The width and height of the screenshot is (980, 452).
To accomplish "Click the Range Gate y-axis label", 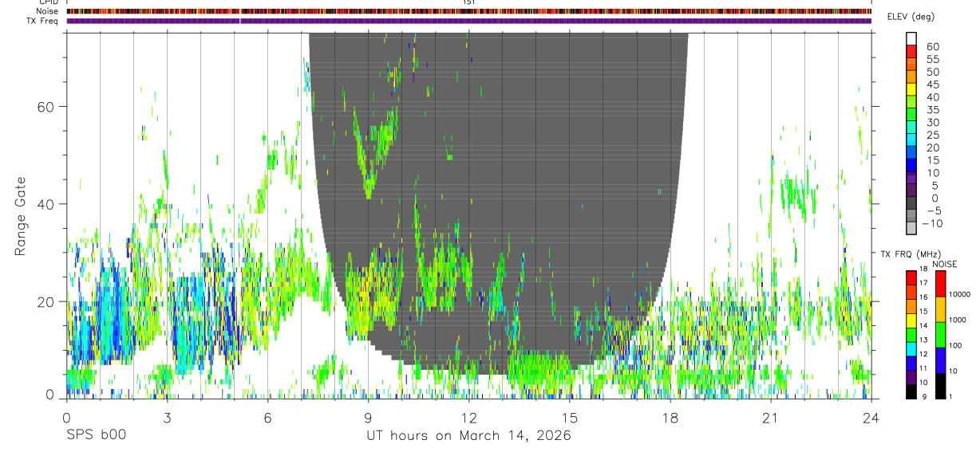I will (22, 215).
